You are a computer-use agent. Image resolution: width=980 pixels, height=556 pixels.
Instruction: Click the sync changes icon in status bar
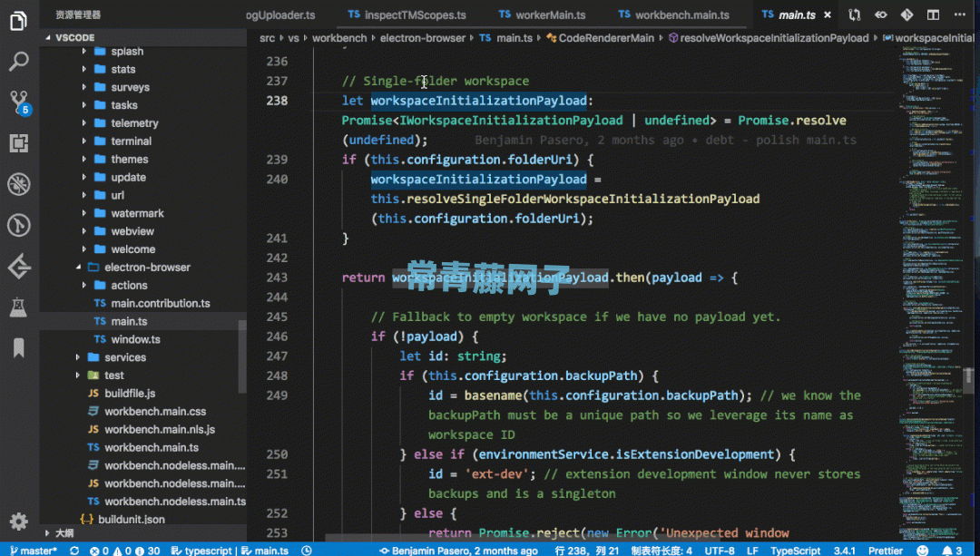[74, 551]
